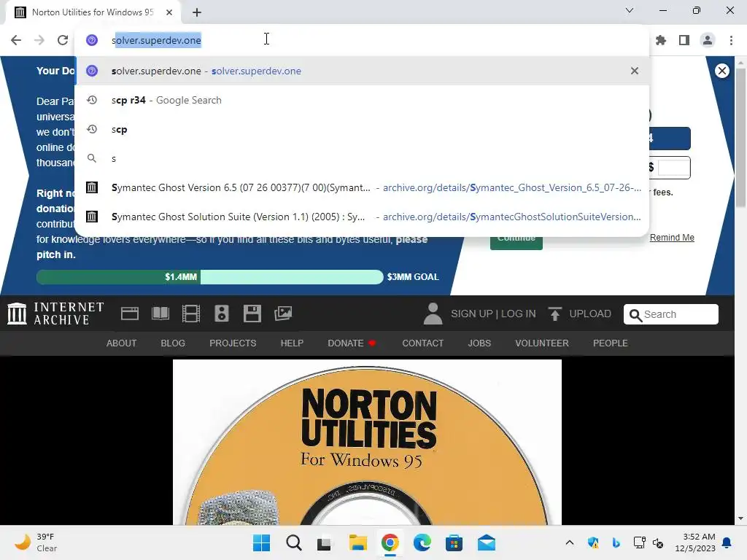Viewport: 747px width, 560px height.
Task: Open the Mail app from the taskbar
Action: pyautogui.click(x=487, y=542)
